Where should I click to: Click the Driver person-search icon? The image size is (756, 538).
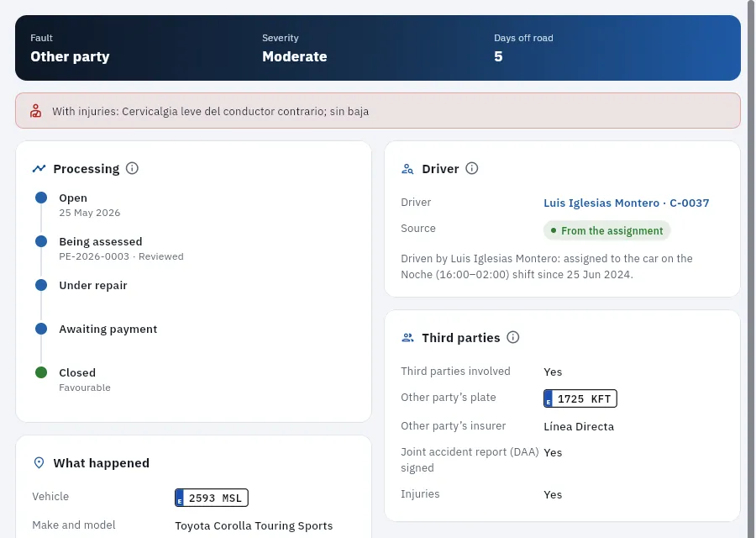point(407,169)
